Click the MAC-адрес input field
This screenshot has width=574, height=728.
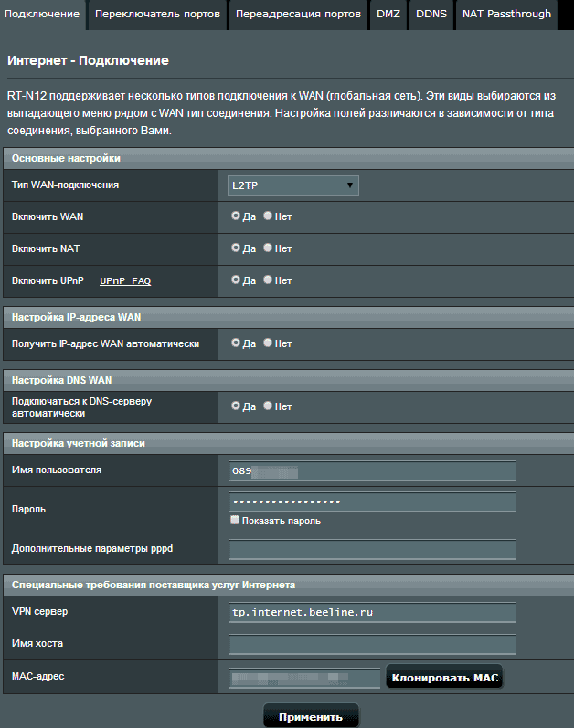304,678
